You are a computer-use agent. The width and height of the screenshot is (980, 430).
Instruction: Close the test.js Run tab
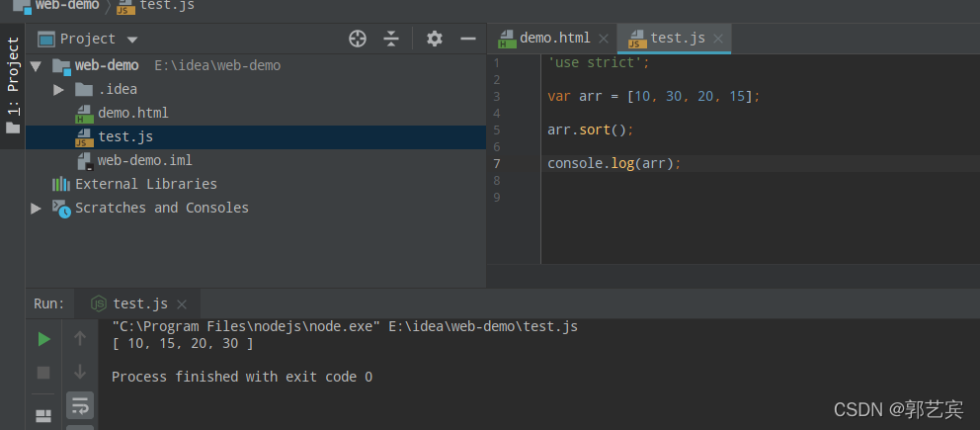coord(182,304)
